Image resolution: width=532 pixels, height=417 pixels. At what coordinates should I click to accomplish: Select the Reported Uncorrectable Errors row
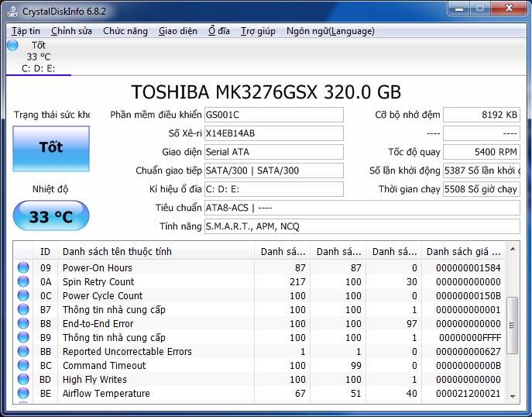point(259,351)
